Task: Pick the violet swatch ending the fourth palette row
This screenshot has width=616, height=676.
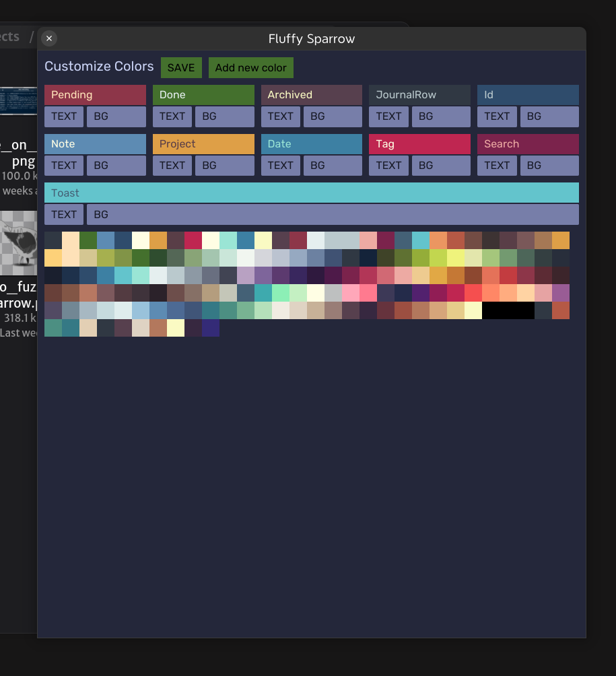Action: point(561,293)
